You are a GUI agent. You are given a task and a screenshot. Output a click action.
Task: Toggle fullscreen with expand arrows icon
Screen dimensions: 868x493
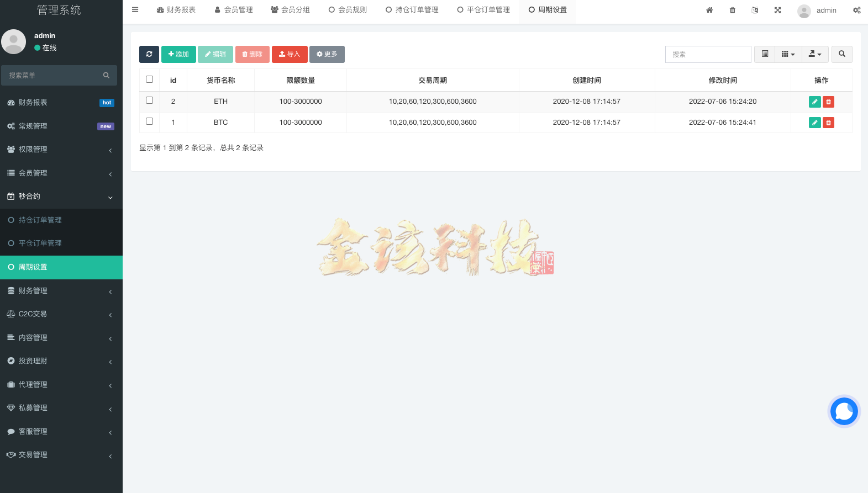778,10
